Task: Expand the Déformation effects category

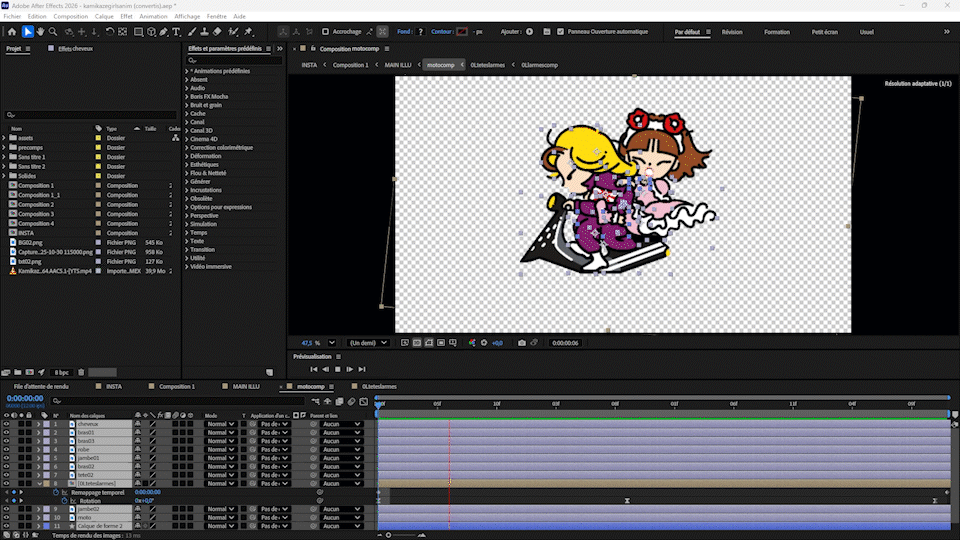Action: coord(187,156)
